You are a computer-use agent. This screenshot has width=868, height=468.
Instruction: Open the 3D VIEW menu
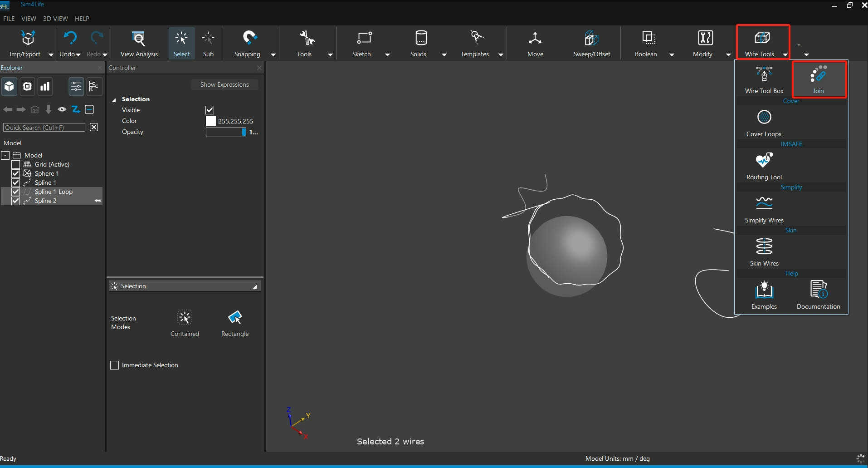click(x=55, y=19)
